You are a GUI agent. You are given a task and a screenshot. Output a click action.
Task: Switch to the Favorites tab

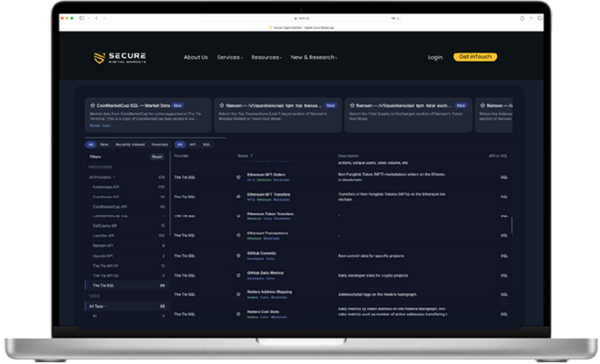click(x=160, y=145)
